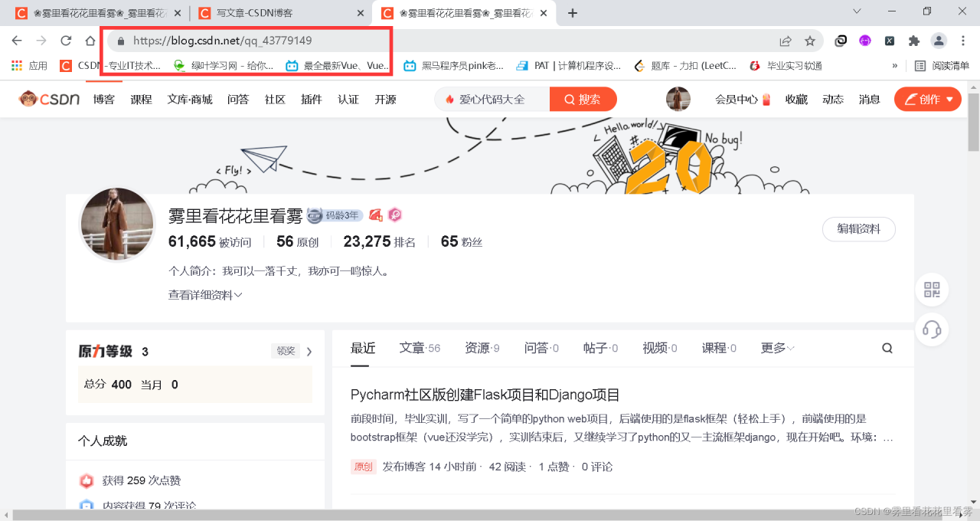980x521 pixels.
Task: Switch to 写文章-CSDN博客 browser tab
Action: tap(280, 13)
